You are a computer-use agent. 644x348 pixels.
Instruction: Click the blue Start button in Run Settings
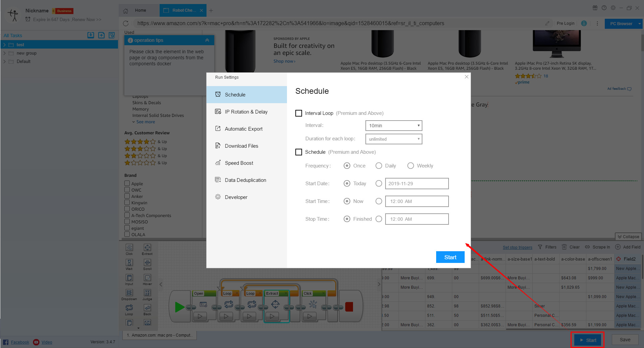point(450,257)
